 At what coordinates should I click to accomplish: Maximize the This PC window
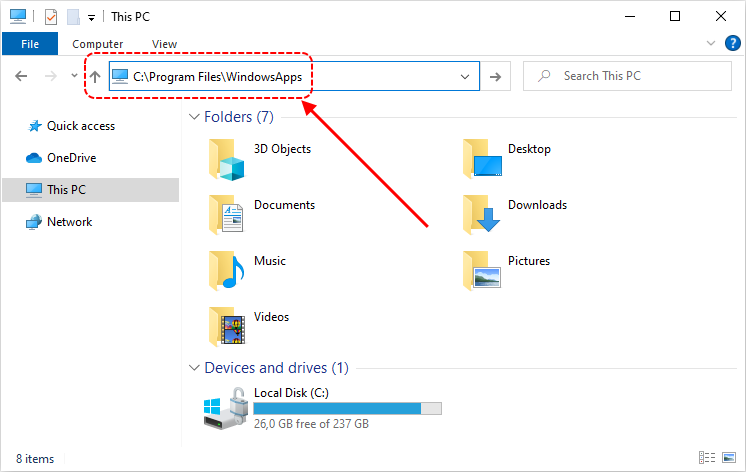click(675, 17)
